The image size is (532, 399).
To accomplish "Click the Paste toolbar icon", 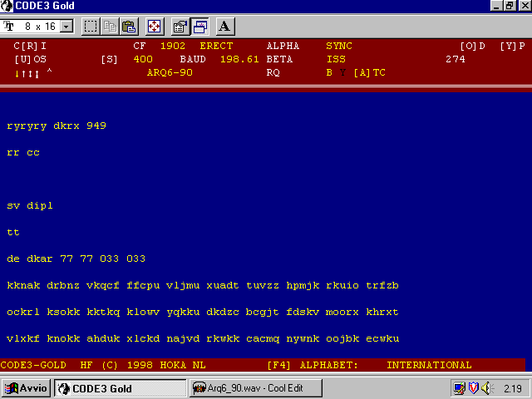I will point(129,26).
